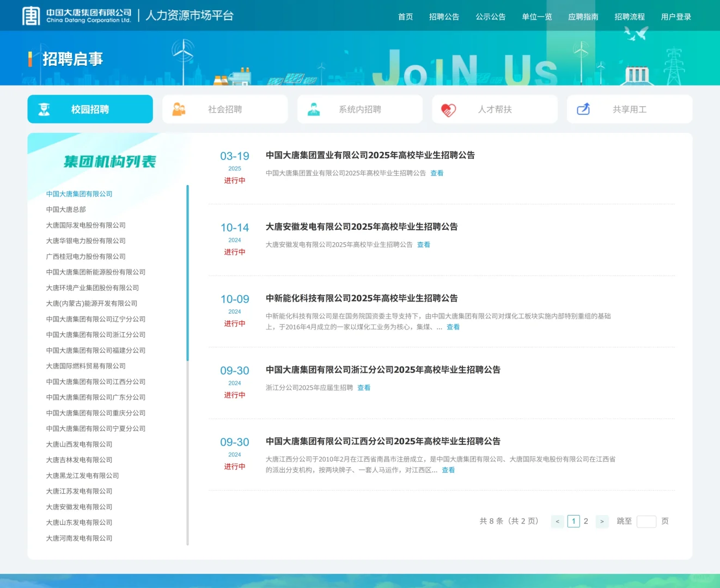Image resolution: width=720 pixels, height=588 pixels.
Task: Click 查看 for 置业有限公司 announcement
Action: coord(437,173)
